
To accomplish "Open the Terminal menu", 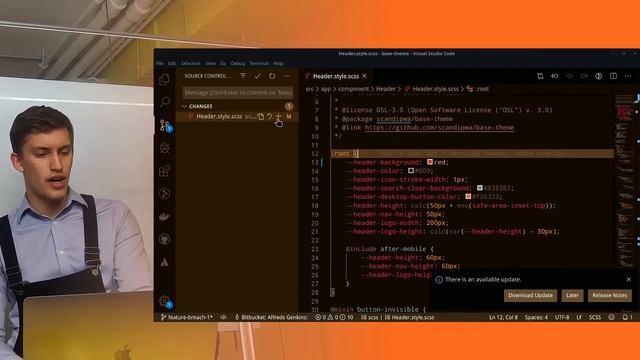I will pos(259,64).
